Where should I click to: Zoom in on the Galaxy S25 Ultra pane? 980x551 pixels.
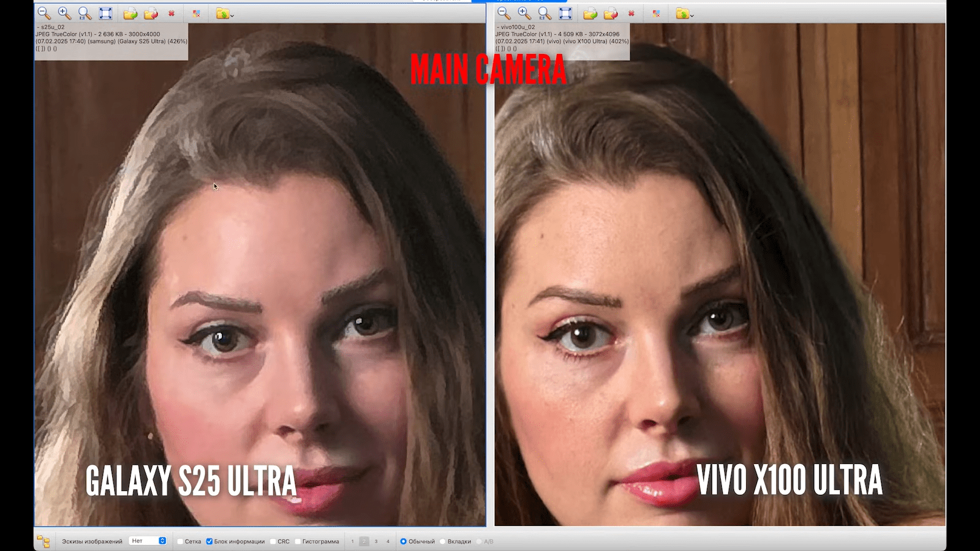[64, 13]
